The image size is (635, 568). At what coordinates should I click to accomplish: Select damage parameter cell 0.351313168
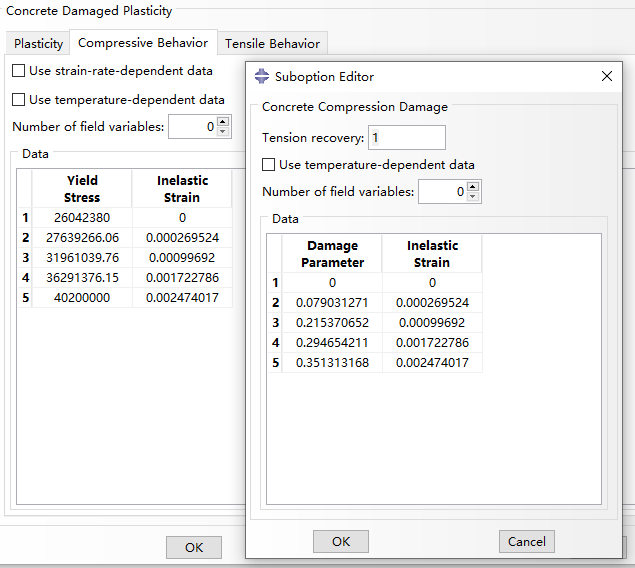point(332,362)
